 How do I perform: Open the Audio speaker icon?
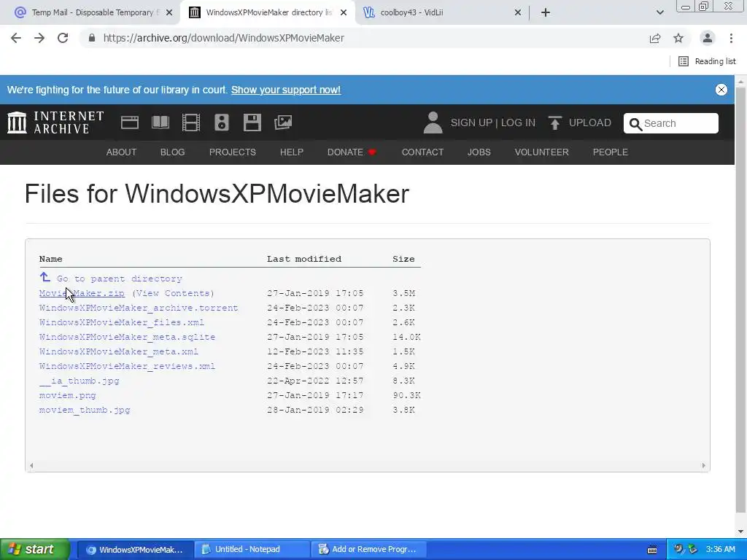(222, 122)
